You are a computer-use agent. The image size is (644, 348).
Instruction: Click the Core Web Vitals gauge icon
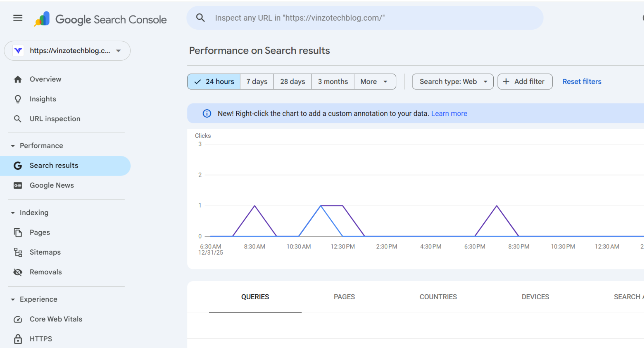pyautogui.click(x=18, y=319)
